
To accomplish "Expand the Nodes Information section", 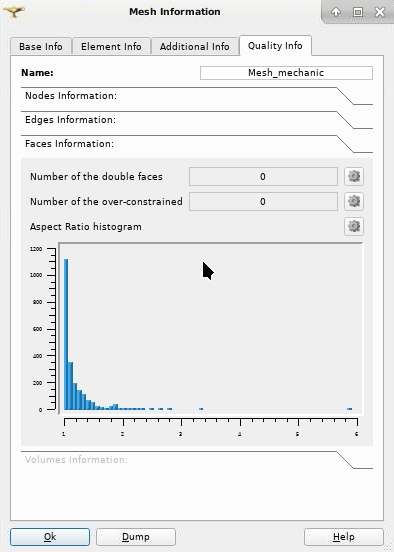I will (71, 96).
